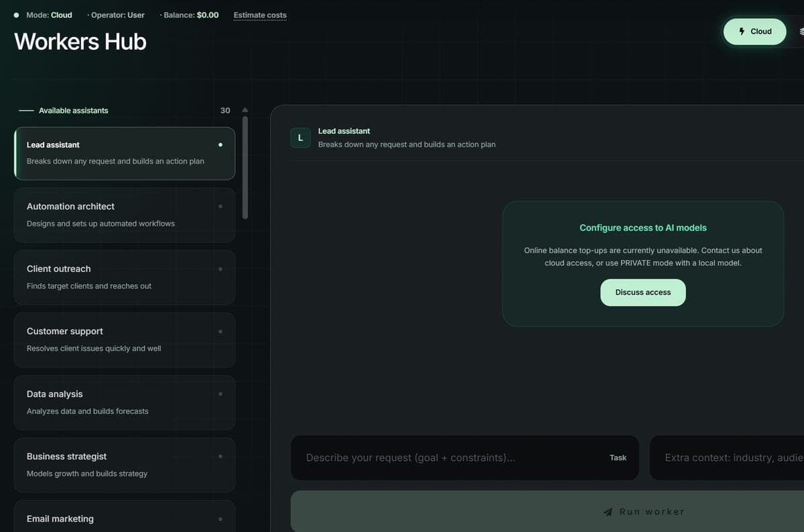Pick the Customer support assistant

point(125,340)
